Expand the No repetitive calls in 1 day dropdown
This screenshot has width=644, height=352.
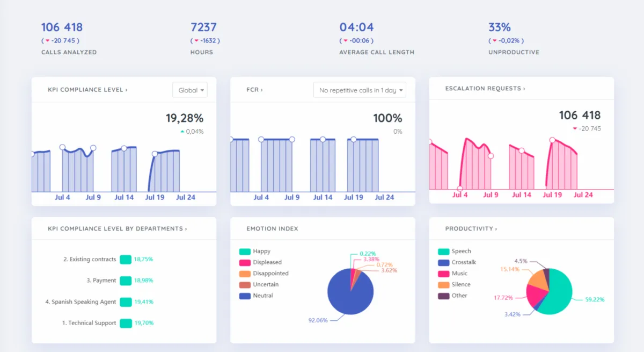coord(360,90)
